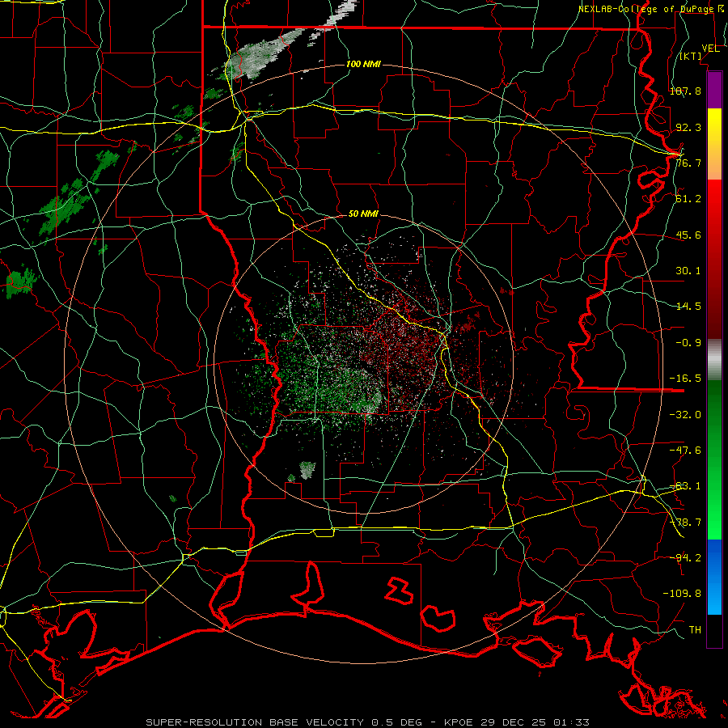Click the 76.7 velocity scale value
Viewport: 728px width, 728px height.
[688, 163]
